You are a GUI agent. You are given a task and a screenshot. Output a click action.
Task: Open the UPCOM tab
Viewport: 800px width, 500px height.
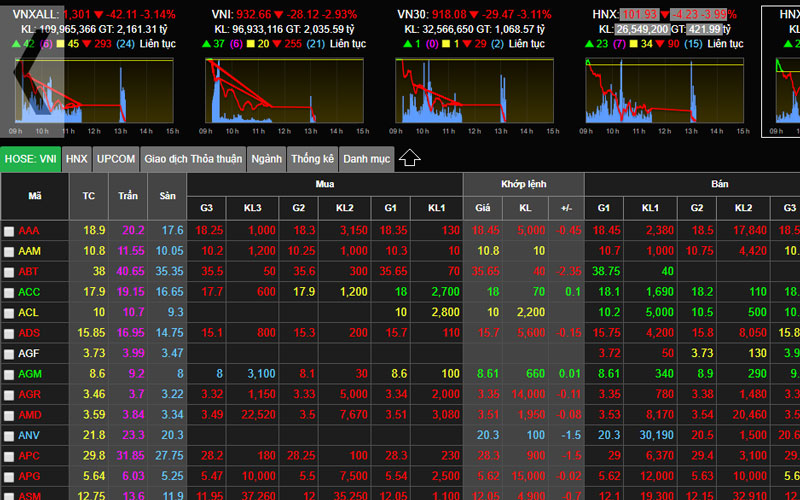coord(116,158)
